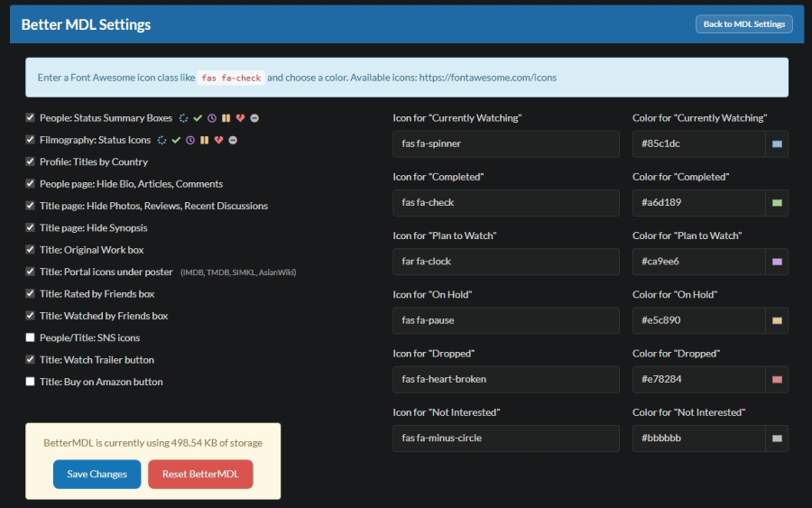Click Back to MDL Settings button
The height and width of the screenshot is (508, 812).
point(743,24)
